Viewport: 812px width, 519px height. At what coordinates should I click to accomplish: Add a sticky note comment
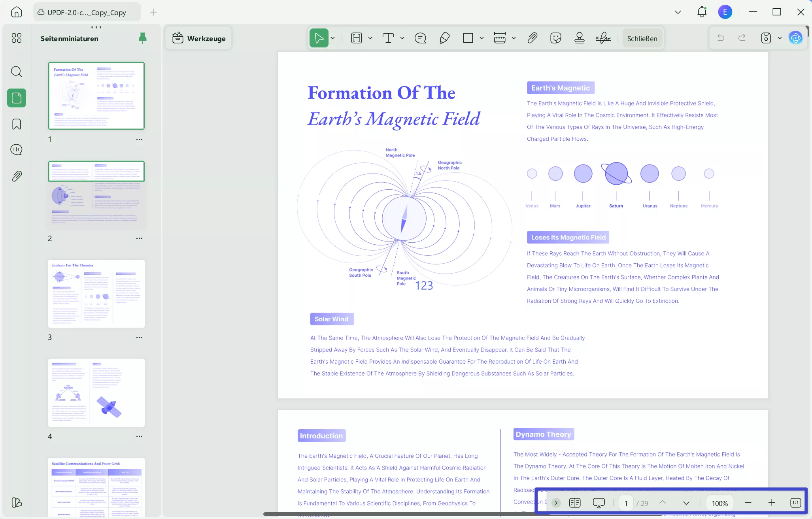(420, 38)
